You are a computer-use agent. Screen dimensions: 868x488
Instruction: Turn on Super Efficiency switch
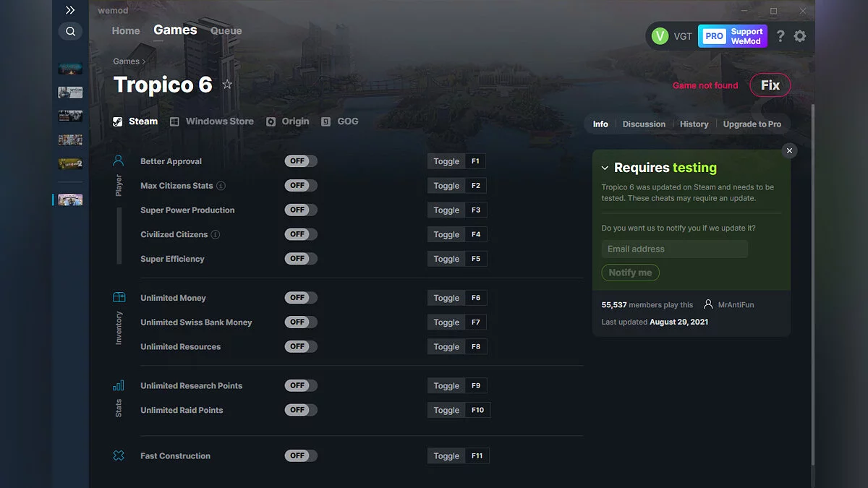click(301, 259)
